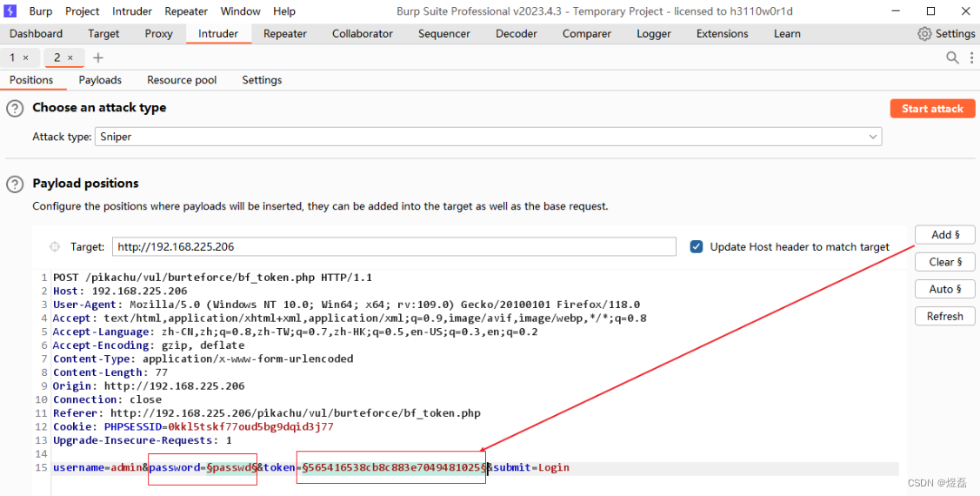The image size is (980, 496).
Task: Click the Referer header line
Action: 267,413
